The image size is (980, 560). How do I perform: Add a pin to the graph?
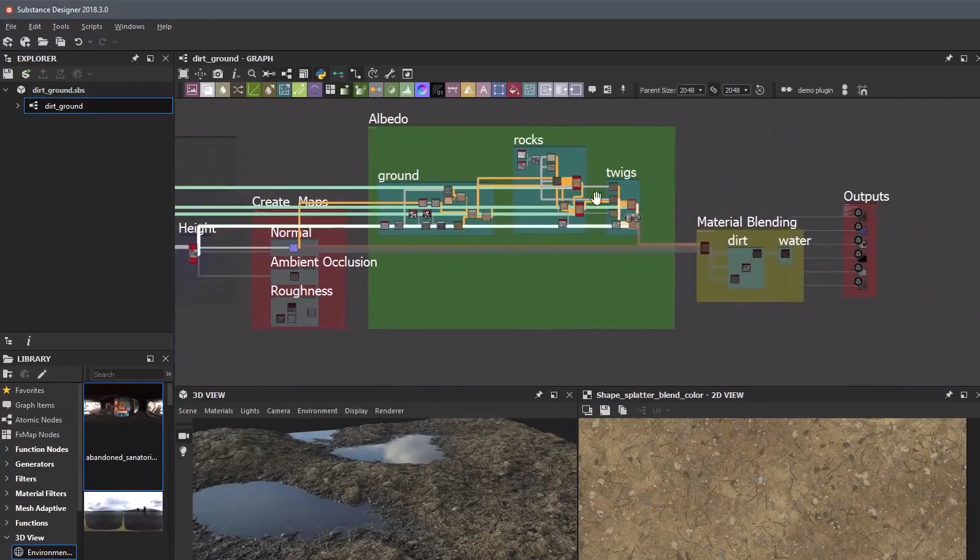(x=623, y=90)
